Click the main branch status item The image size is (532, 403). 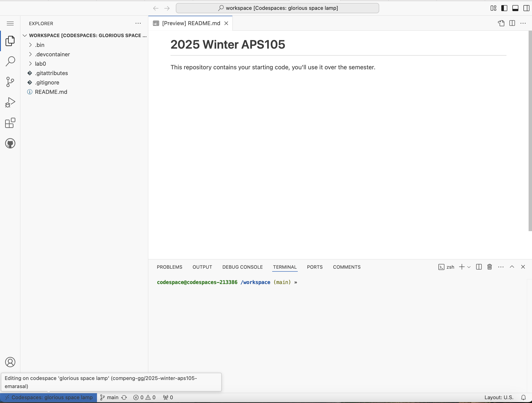click(109, 397)
